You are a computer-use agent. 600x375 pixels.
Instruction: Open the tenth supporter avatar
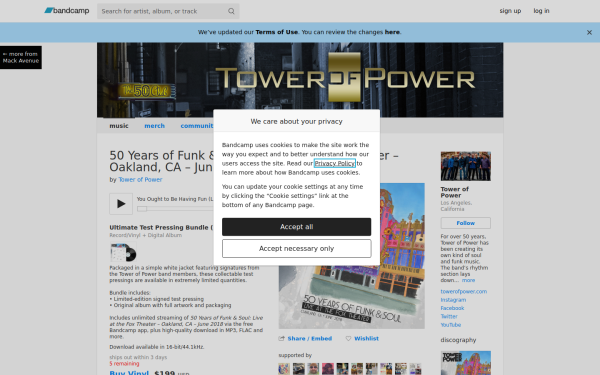(416, 369)
